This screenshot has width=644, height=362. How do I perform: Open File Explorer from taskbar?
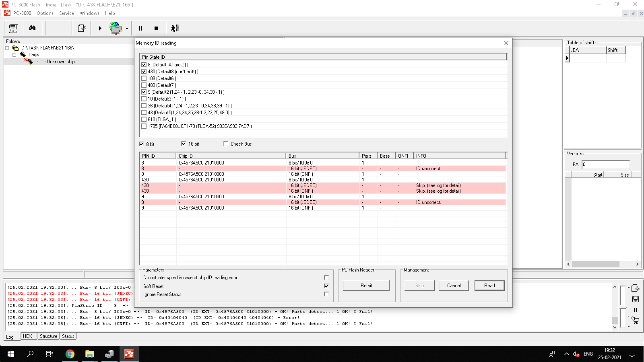point(89,354)
